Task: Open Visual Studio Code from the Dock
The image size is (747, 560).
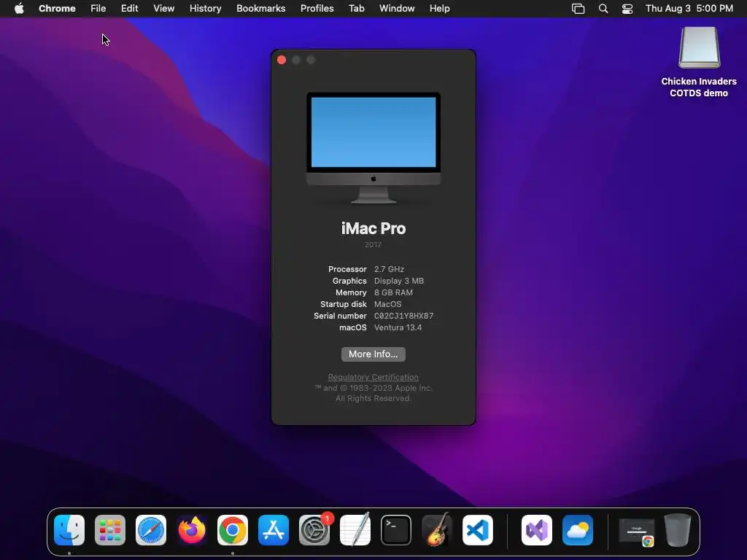Action: pos(478,530)
